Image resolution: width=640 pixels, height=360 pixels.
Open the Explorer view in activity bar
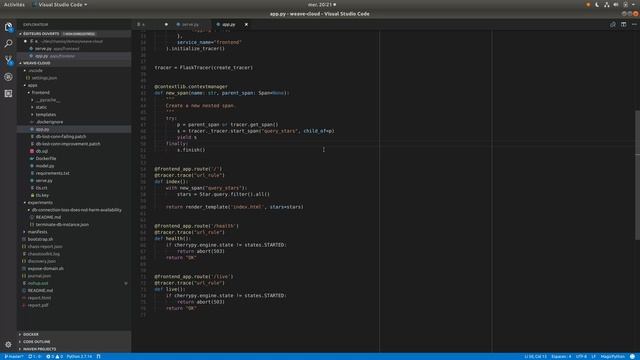pyautogui.click(x=8, y=27)
